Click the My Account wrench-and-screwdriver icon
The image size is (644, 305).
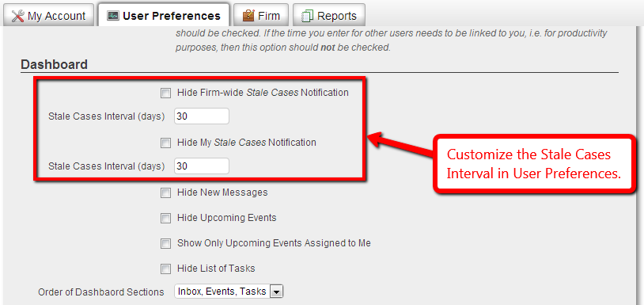pos(17,16)
